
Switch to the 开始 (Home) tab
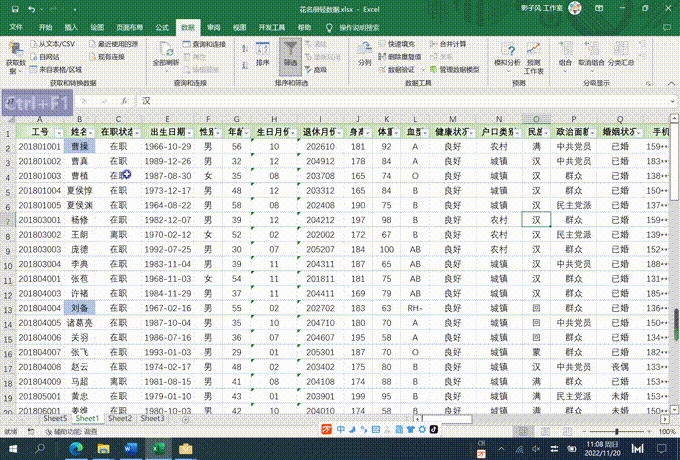coord(45,27)
